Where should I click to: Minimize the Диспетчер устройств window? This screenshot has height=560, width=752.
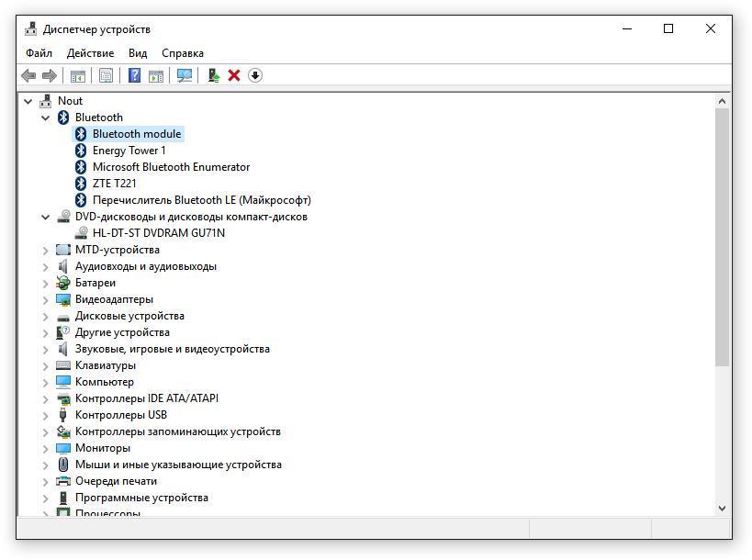(x=627, y=29)
